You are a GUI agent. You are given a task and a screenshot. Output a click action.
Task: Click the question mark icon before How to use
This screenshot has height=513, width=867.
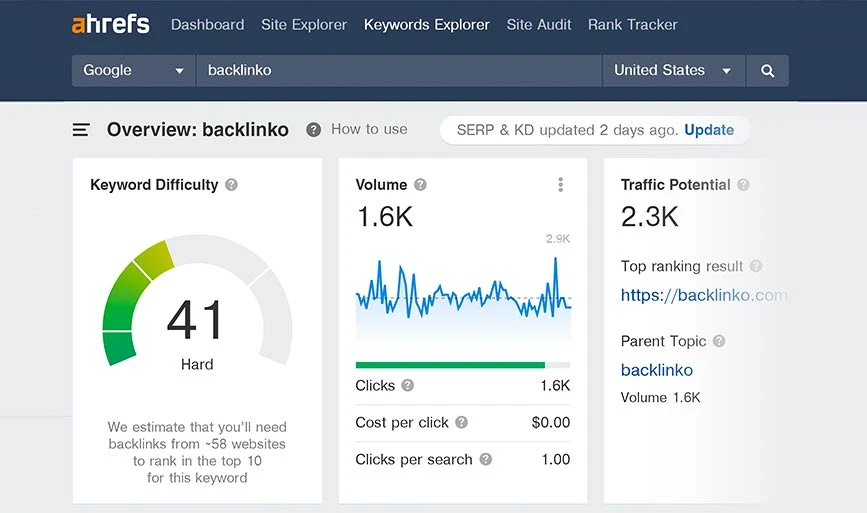(314, 130)
